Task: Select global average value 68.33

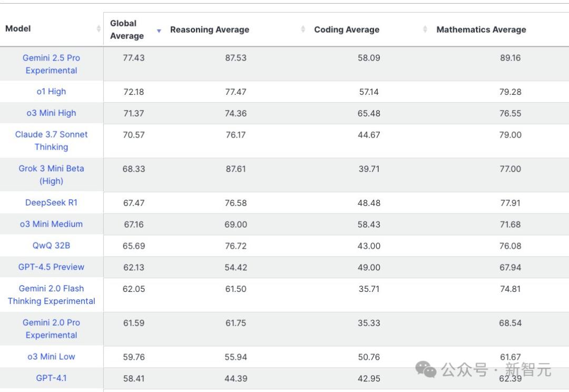Action: point(133,169)
